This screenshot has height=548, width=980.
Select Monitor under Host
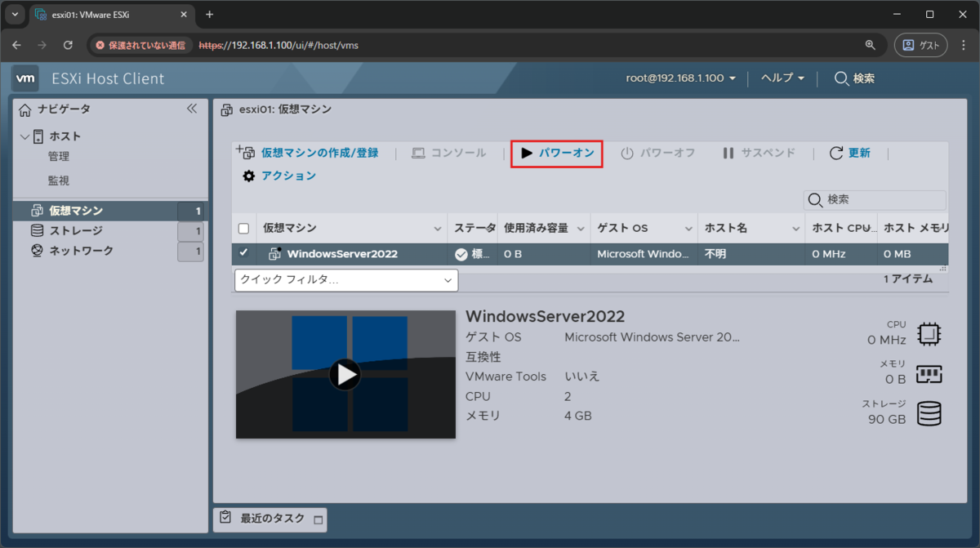pyautogui.click(x=58, y=180)
